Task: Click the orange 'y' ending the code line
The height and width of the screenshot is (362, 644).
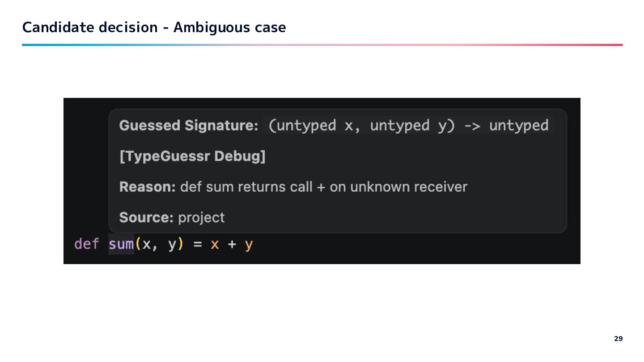Action: point(249,245)
